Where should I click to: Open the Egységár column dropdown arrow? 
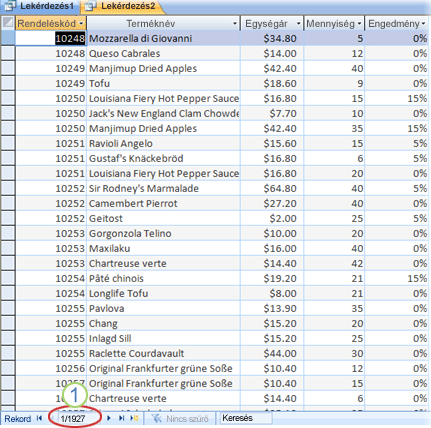[x=298, y=24]
